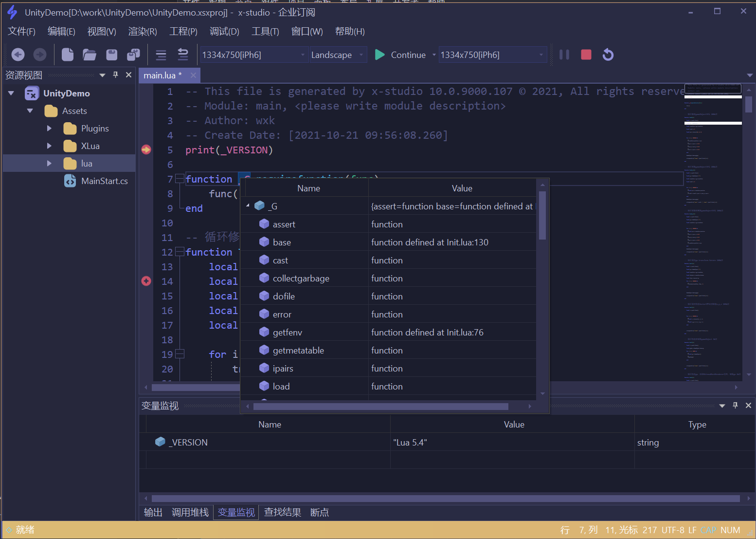This screenshot has height=539, width=756.
Task: Click the navigate forward arrow icon
Action: tap(40, 55)
